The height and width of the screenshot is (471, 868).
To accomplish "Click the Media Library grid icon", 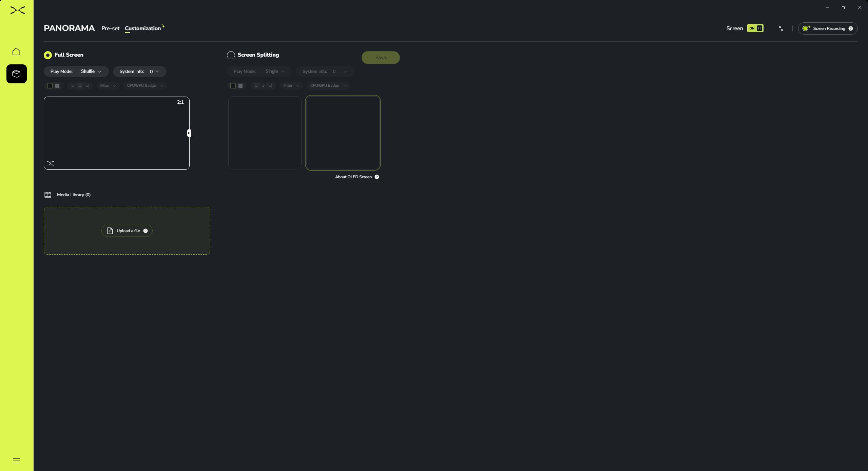I will point(48,195).
